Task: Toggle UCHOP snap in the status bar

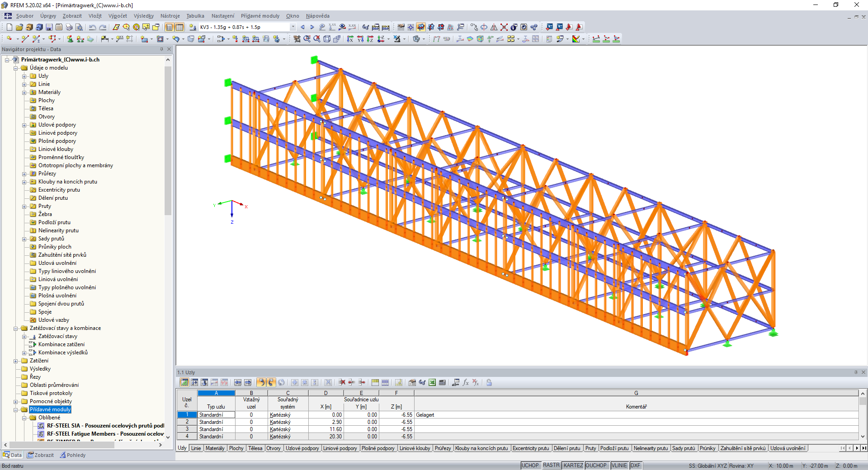Action: coord(531,465)
